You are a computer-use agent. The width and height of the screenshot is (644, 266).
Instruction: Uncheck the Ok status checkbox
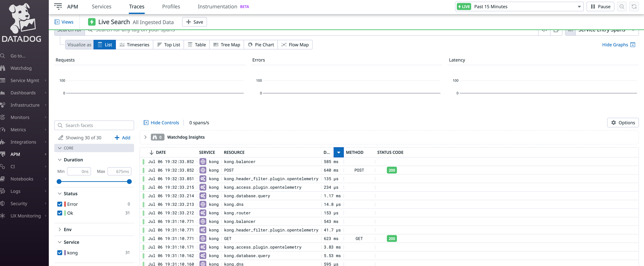click(60, 213)
